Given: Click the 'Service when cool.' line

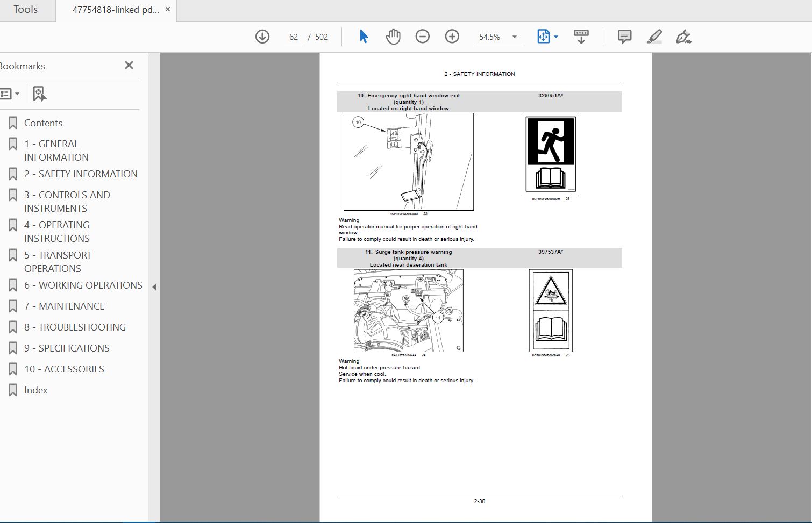Looking at the screenshot, I should pyautogui.click(x=362, y=374).
